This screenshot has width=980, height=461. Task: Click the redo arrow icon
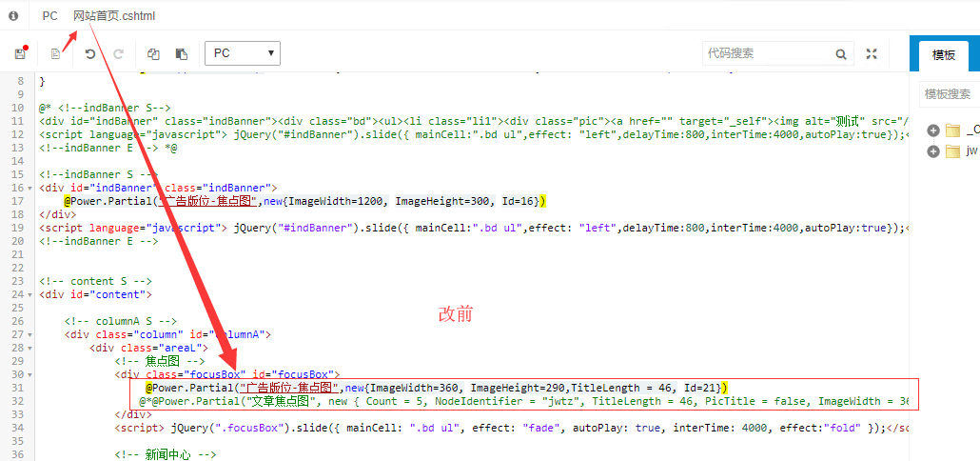click(x=119, y=54)
